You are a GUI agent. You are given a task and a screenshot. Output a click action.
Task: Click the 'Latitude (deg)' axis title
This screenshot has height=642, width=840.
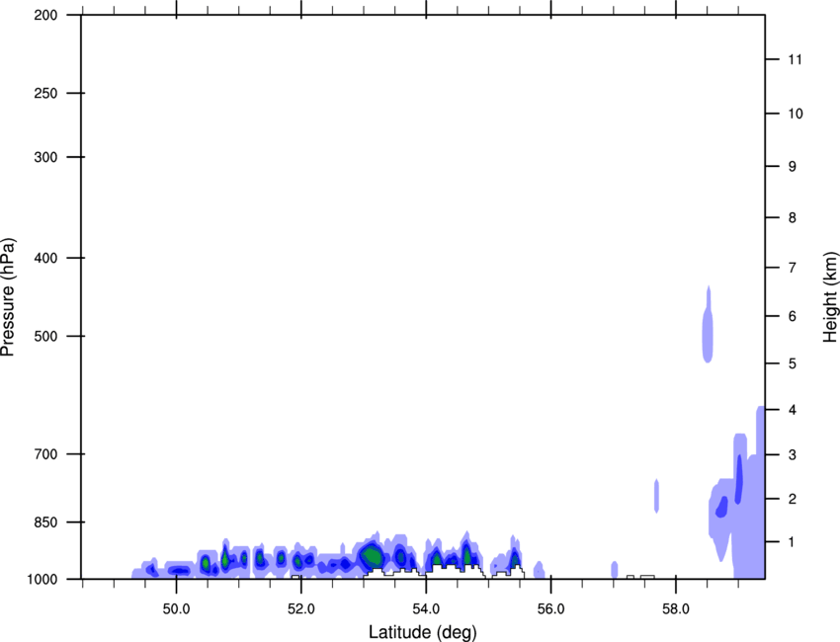[422, 632]
